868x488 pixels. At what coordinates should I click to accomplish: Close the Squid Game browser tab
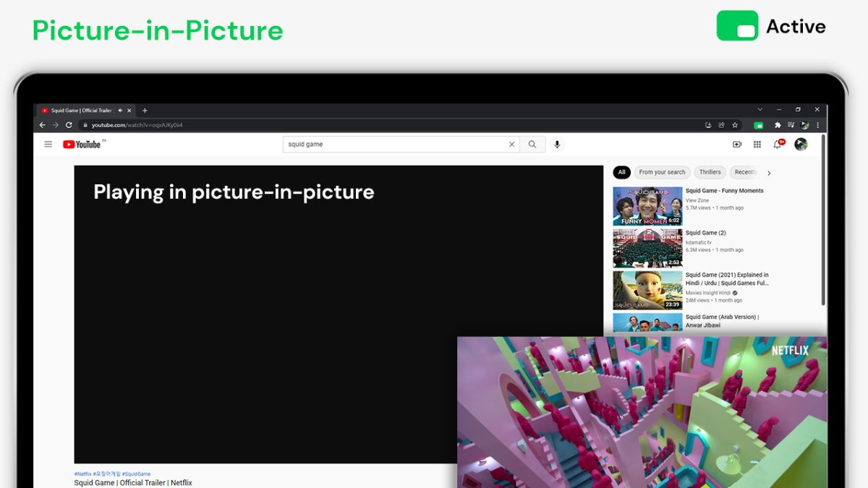pos(129,111)
